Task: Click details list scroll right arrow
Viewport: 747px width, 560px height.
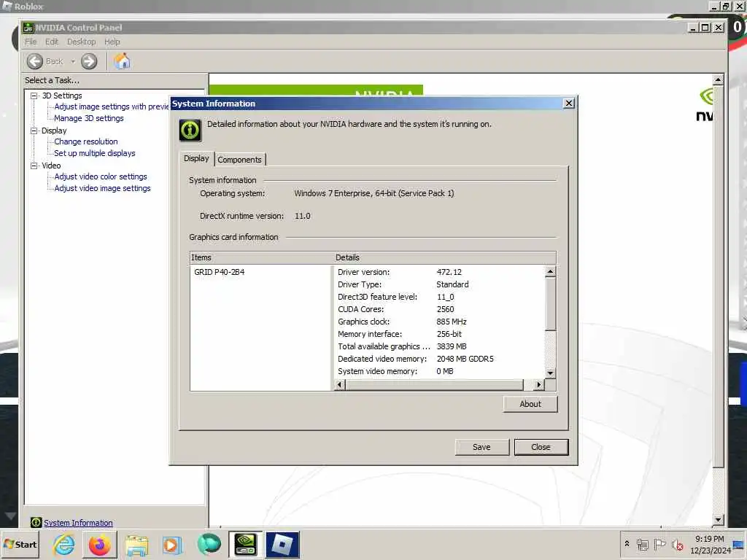Action: pyautogui.click(x=539, y=385)
